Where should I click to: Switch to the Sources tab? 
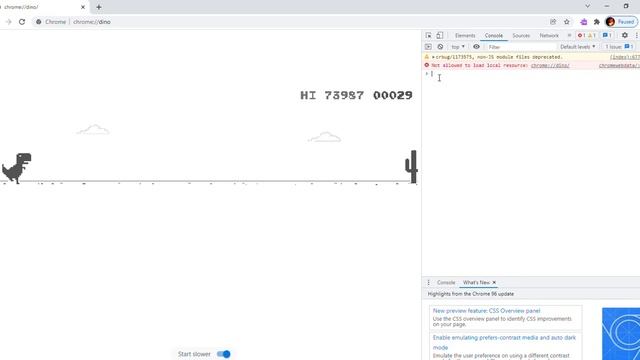pyautogui.click(x=521, y=36)
